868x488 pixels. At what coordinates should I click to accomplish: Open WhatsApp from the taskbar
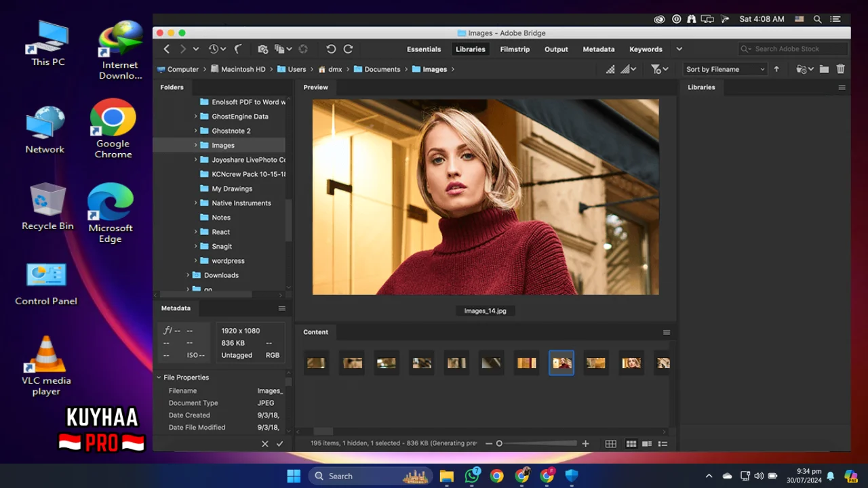[472, 476]
